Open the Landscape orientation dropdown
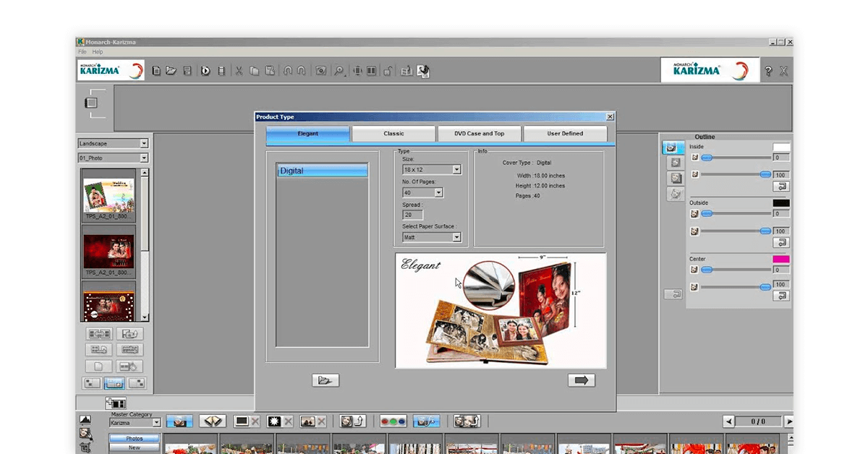868x454 pixels. (x=144, y=144)
